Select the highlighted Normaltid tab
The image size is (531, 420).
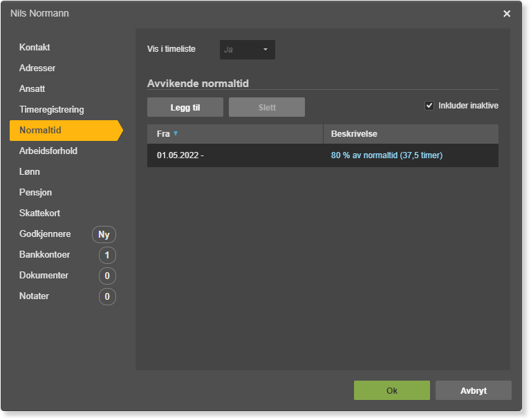tap(66, 131)
